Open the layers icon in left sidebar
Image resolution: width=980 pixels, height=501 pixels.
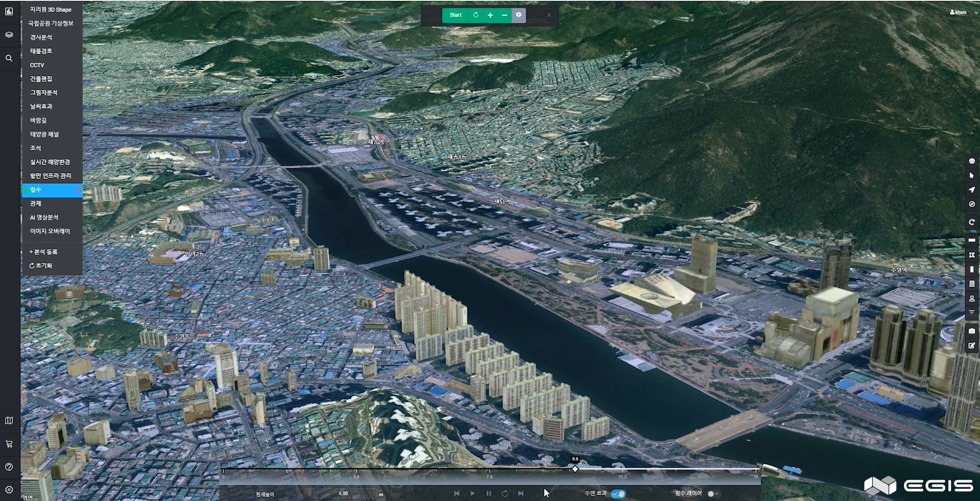[9, 35]
